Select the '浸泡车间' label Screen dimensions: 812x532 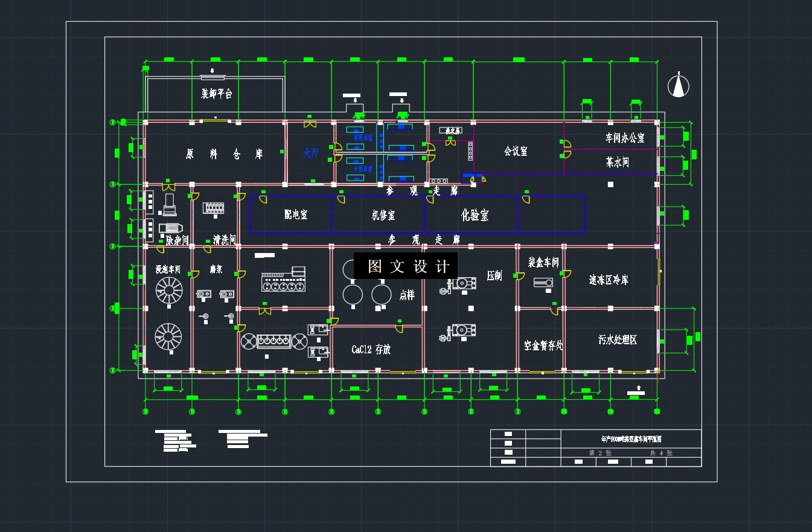point(168,269)
